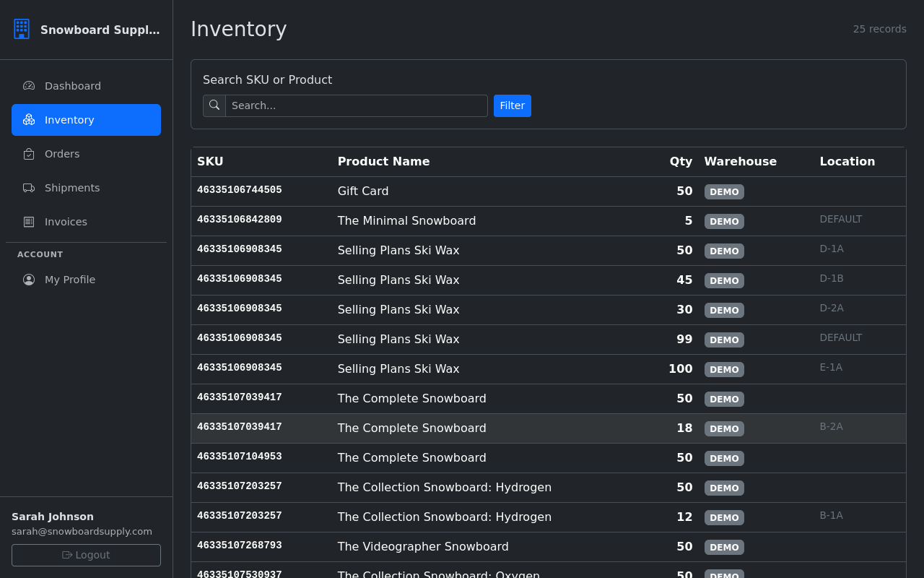Click the Qty column header
The image size is (924, 578).
pos(681,161)
